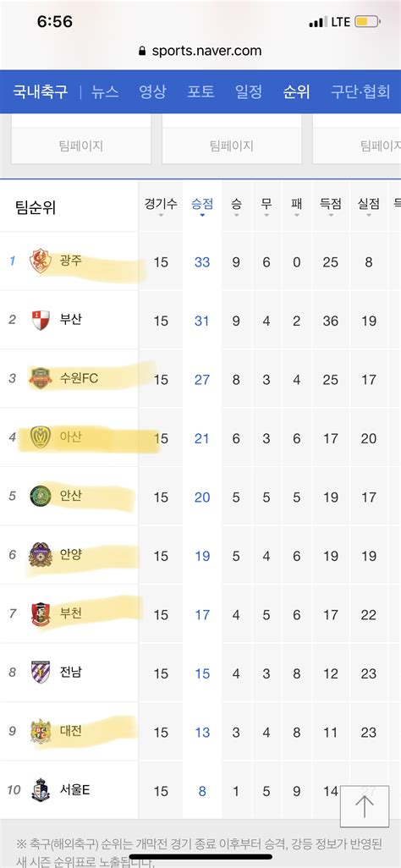Viewport: 401px width, 868px height.
Task: Tap the Busan (부산) team crest icon
Action: click(41, 320)
